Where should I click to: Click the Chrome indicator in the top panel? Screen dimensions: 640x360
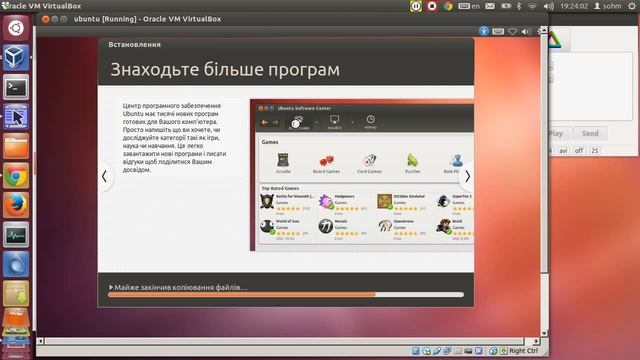coord(448,6)
